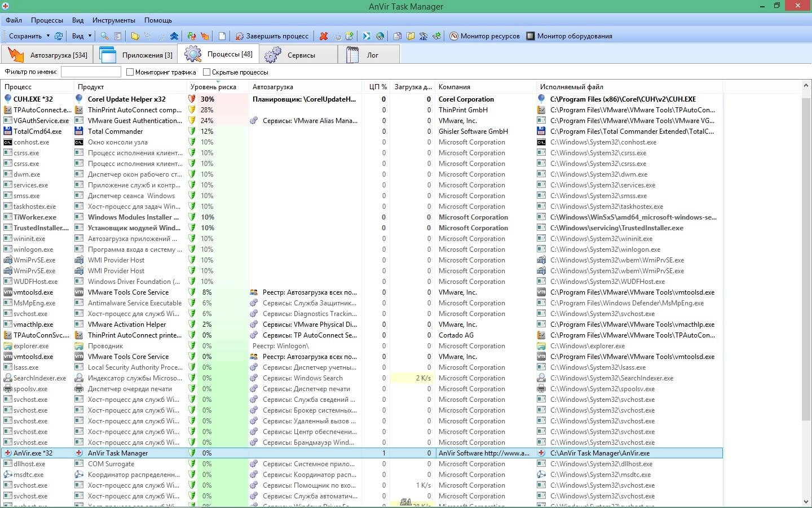This screenshot has height=508, width=812.
Task: Click Сервисы: Windows Search autostart cell
Action: click(302, 378)
